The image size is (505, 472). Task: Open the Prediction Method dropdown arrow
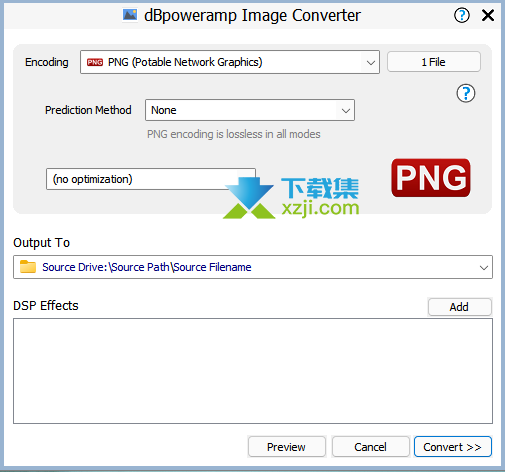(346, 110)
